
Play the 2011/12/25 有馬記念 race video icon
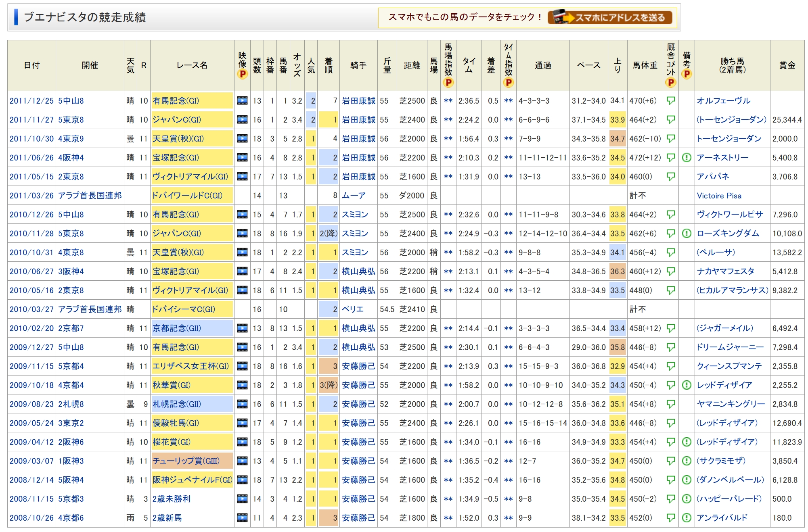(x=242, y=101)
